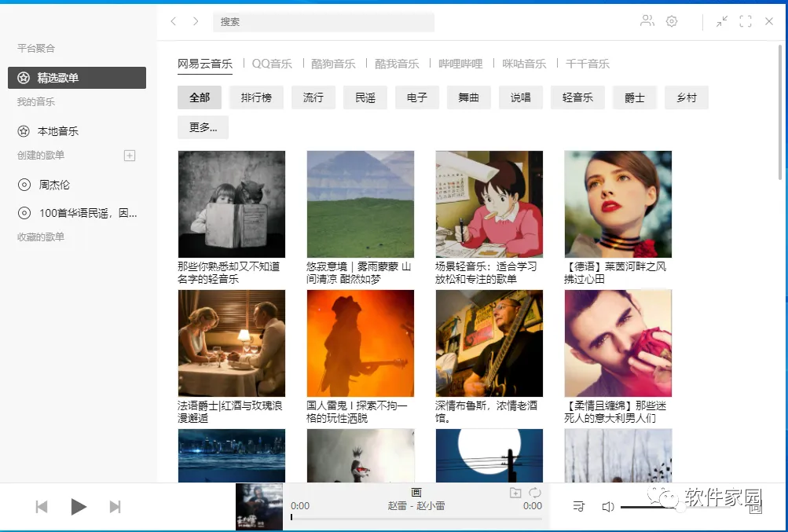This screenshot has width=788, height=532.
Task: Play the current song
Action: click(x=79, y=507)
